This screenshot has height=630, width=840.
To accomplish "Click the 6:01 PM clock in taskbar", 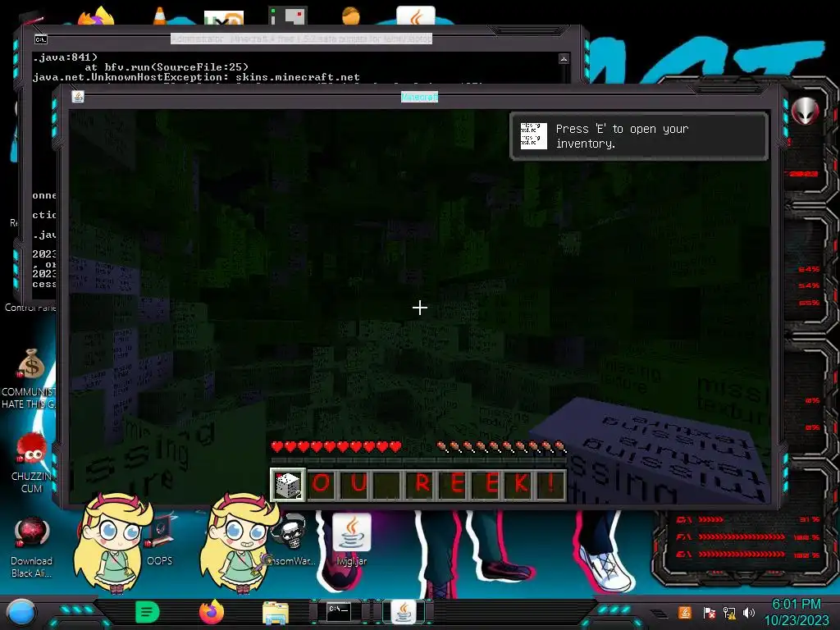I will click(x=796, y=605).
